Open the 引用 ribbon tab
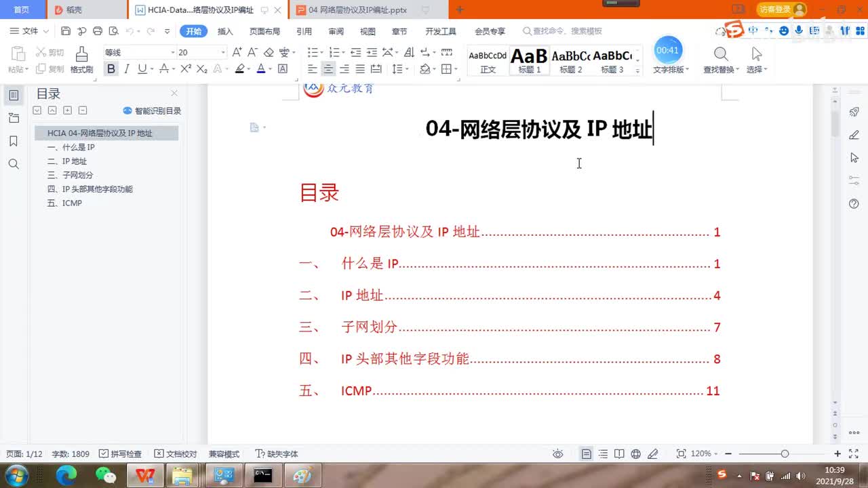Viewport: 868px width, 488px height. [x=304, y=31]
